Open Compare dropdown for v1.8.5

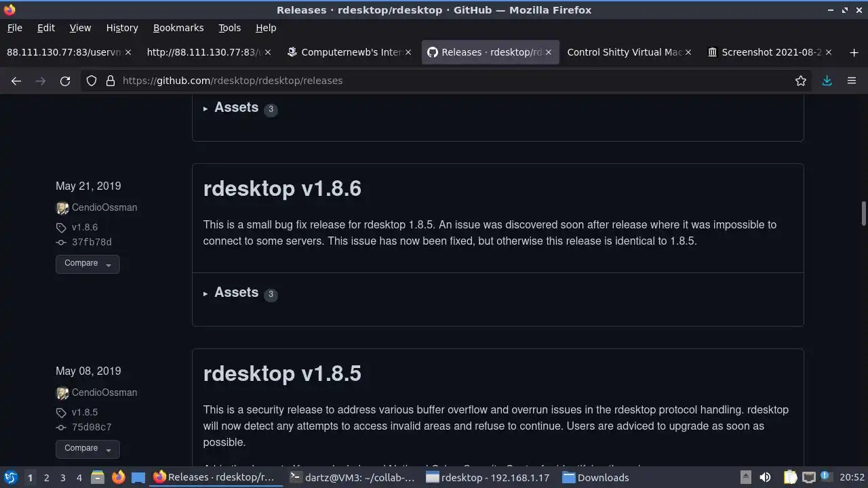87,449
